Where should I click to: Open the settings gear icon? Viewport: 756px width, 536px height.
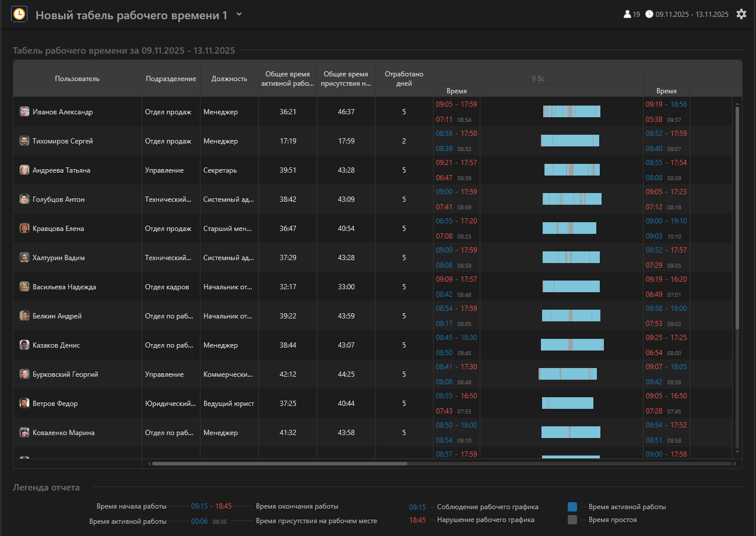point(741,14)
